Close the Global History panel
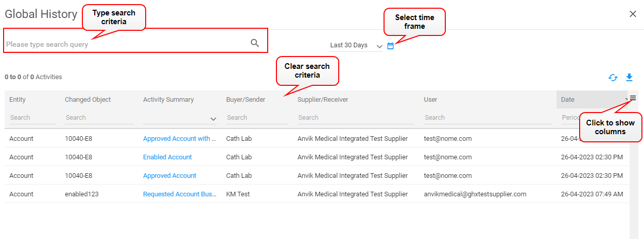The height and width of the screenshot is (239, 644). tap(633, 14)
